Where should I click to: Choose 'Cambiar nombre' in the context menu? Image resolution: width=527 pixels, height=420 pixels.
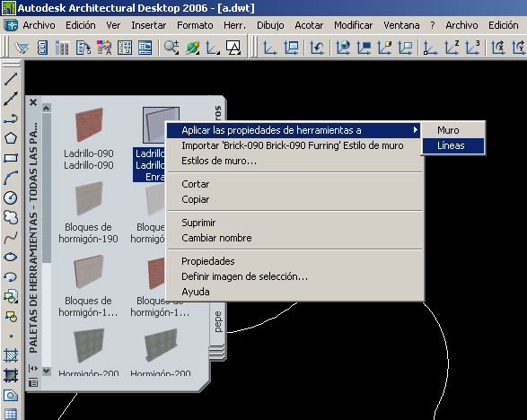294,238
